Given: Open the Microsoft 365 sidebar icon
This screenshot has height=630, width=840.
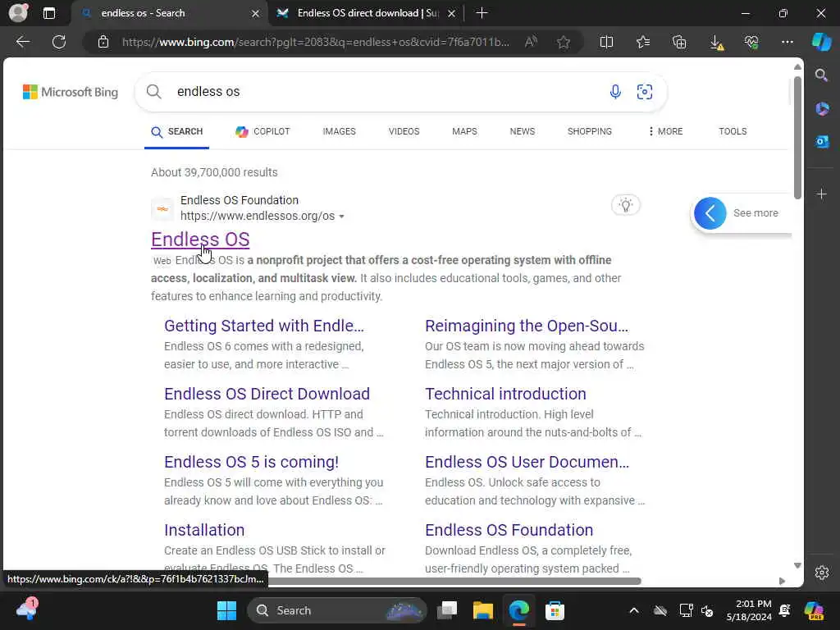Looking at the screenshot, I should (822, 109).
